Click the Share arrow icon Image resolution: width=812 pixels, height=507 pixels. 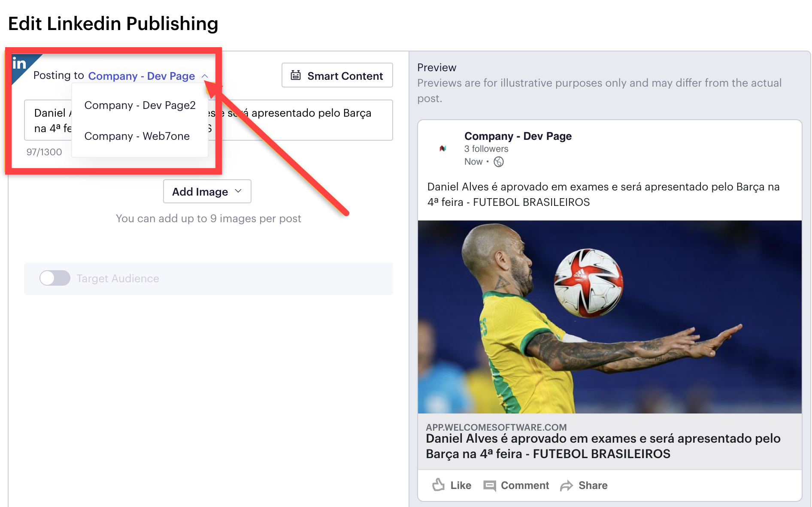pos(567,486)
